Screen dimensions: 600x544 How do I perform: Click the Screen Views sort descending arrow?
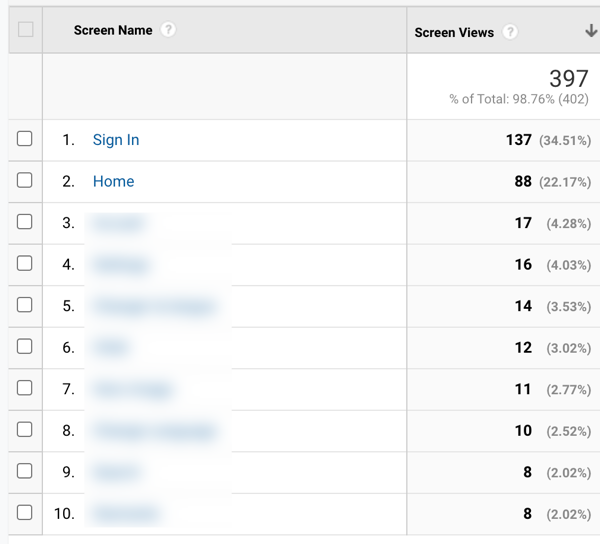coord(591,31)
